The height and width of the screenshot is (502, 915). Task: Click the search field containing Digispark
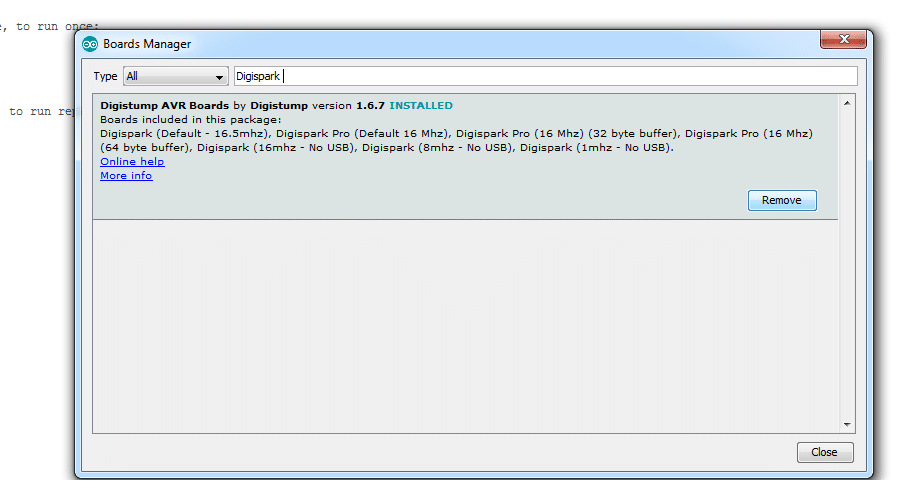click(x=546, y=76)
